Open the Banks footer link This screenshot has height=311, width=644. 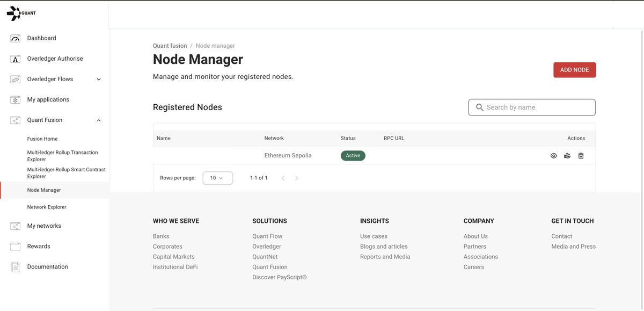161,236
